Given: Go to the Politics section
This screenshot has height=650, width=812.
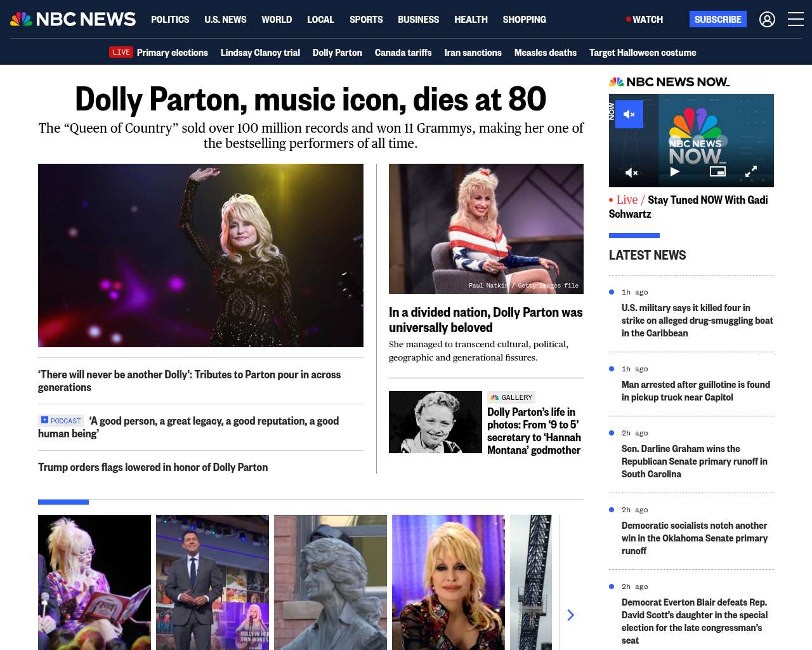Looking at the screenshot, I should (170, 20).
